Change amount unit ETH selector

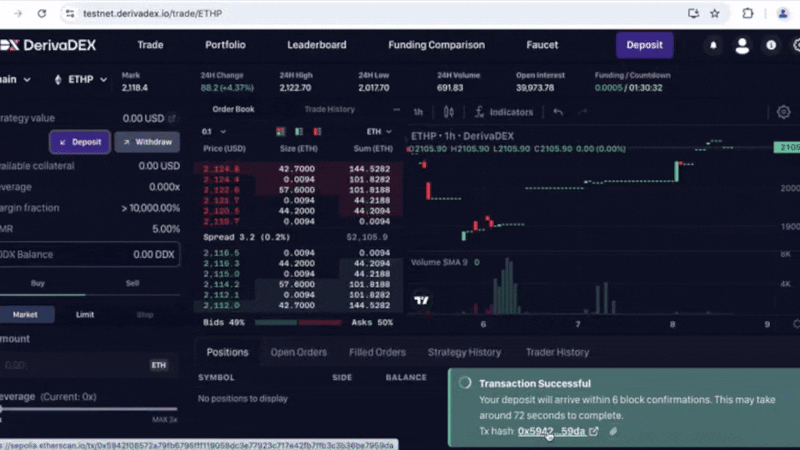pyautogui.click(x=158, y=365)
